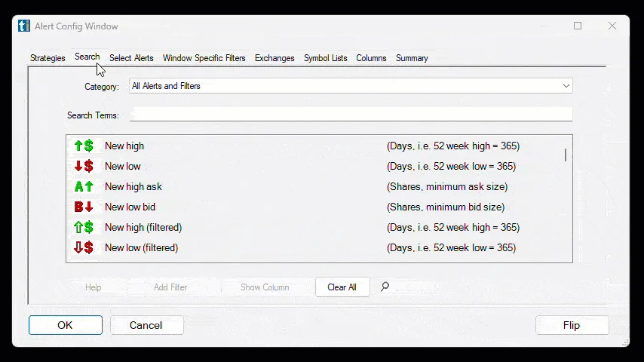Click "(Shares, minimum bid size)" description

(446, 207)
